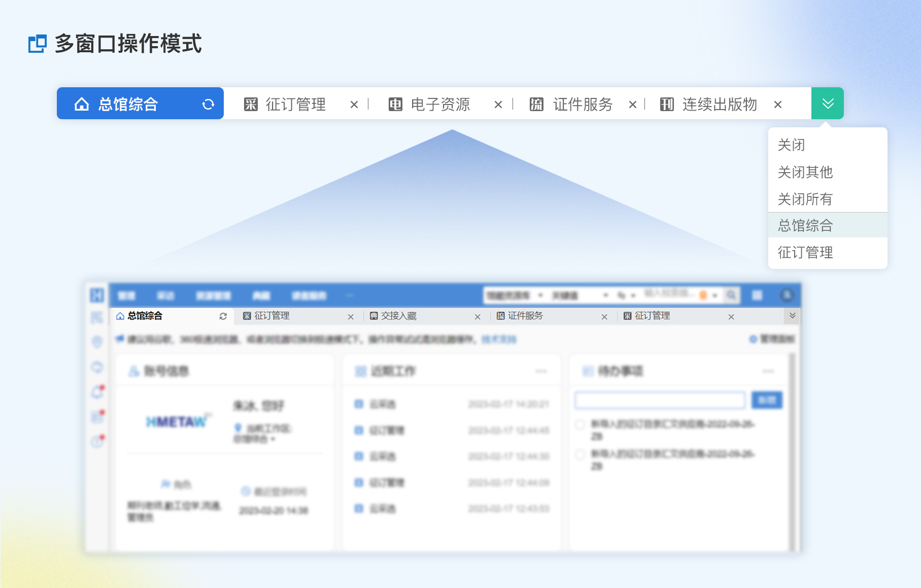Click the magnifier search icon in the top toolbar
The width and height of the screenshot is (921, 588).
pos(732,295)
